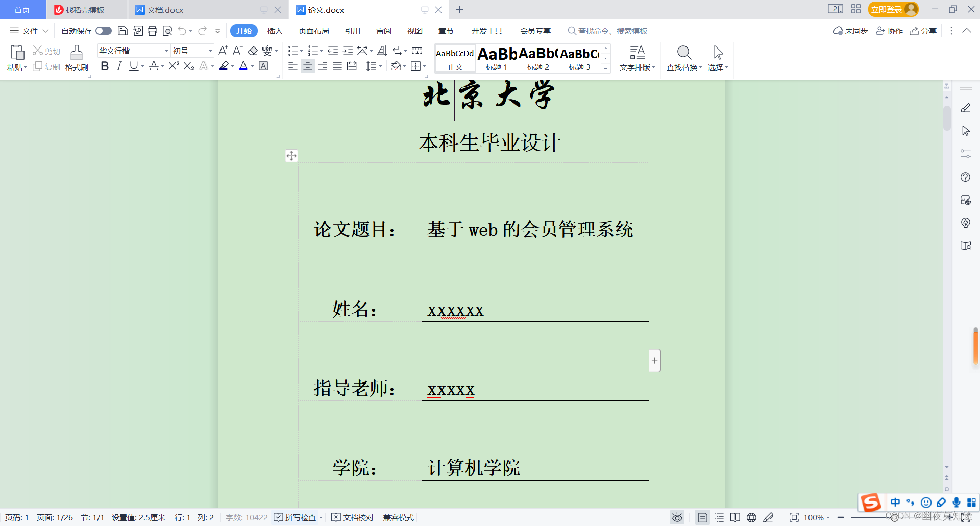Toggle the eye-protection mode icon
980x526 pixels.
[x=677, y=518]
